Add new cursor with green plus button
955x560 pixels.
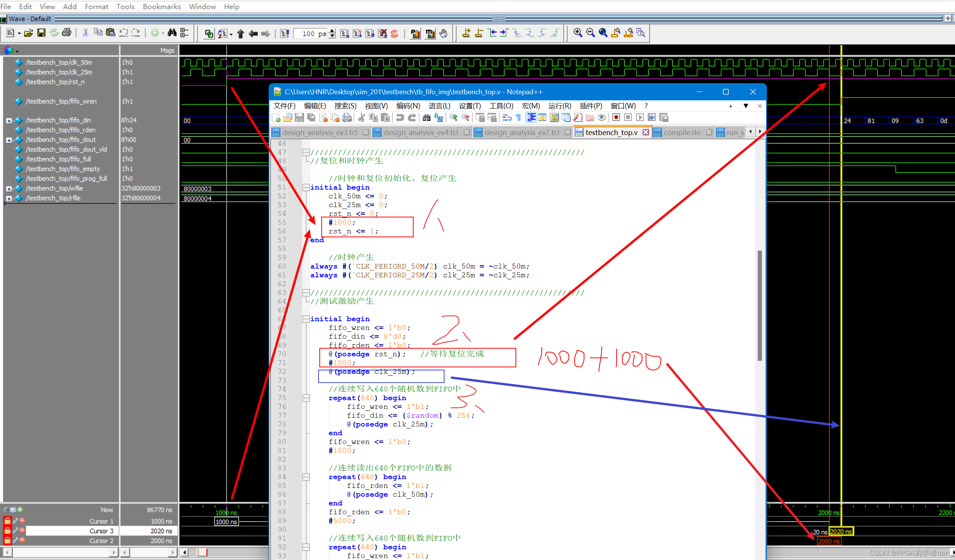pos(20,510)
